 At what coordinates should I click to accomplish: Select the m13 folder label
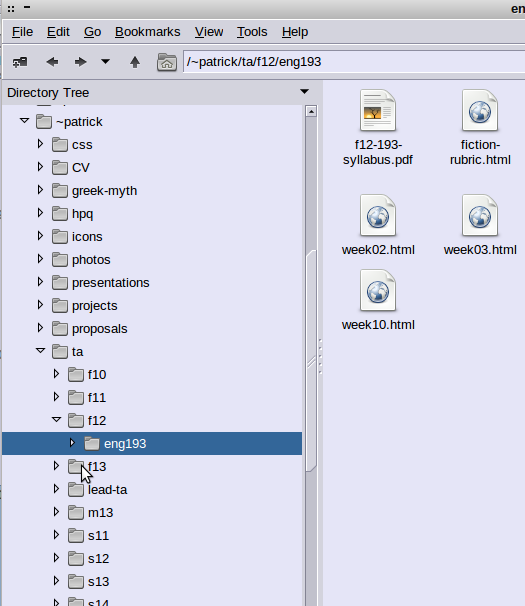[x=101, y=512]
